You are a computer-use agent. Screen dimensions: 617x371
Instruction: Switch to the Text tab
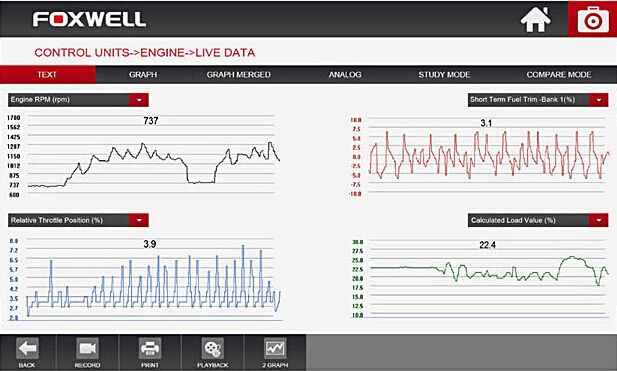(48, 74)
